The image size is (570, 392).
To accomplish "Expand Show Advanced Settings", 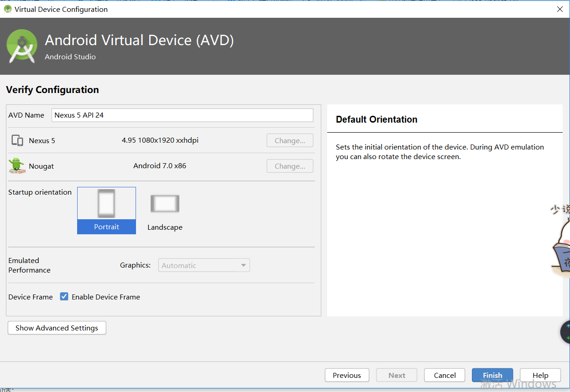I will click(x=57, y=328).
